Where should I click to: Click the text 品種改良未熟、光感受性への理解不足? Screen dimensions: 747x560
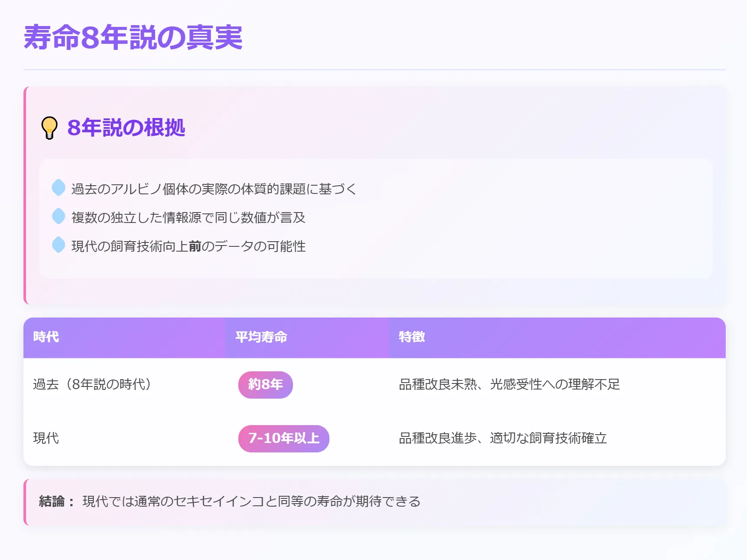click(x=510, y=384)
